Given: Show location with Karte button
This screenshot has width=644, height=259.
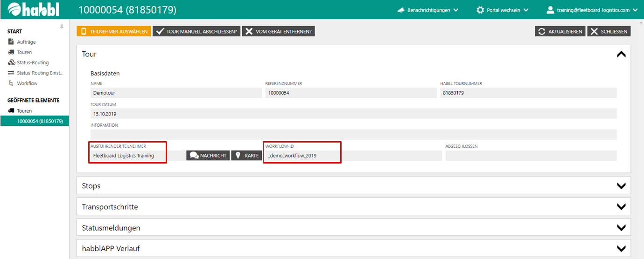Looking at the screenshot, I should coord(246,155).
